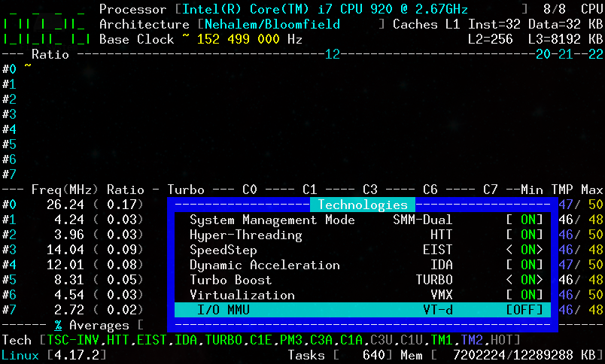Viewport: 605px width, 364px height.
Task: Click ratio value 0.09 for core #3
Action: 122,250
